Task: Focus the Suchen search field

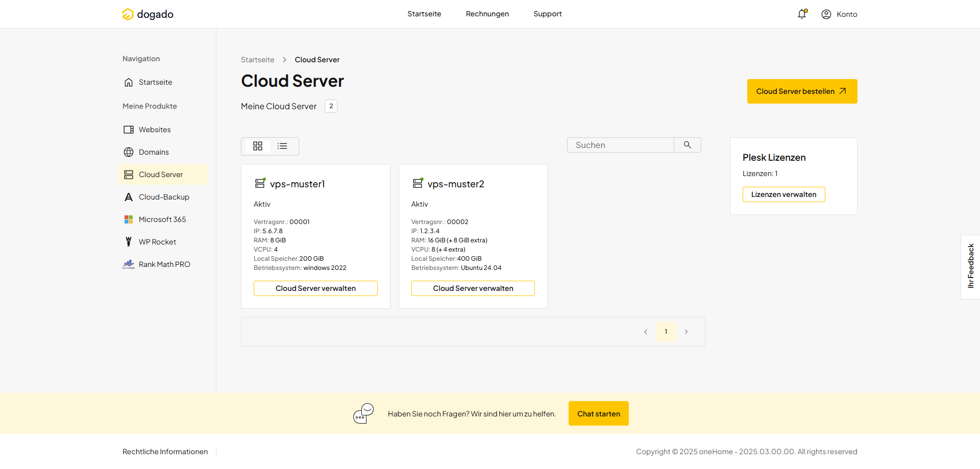Action: (621, 145)
